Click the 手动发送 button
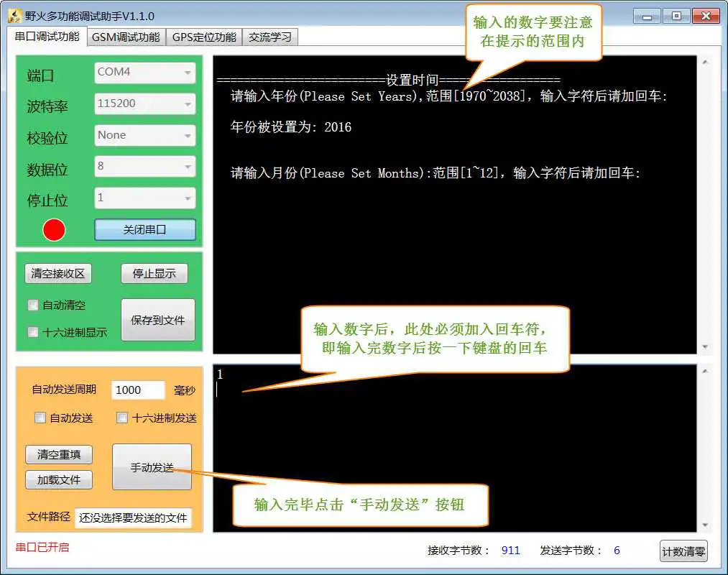This screenshot has height=575, width=728. click(x=152, y=467)
